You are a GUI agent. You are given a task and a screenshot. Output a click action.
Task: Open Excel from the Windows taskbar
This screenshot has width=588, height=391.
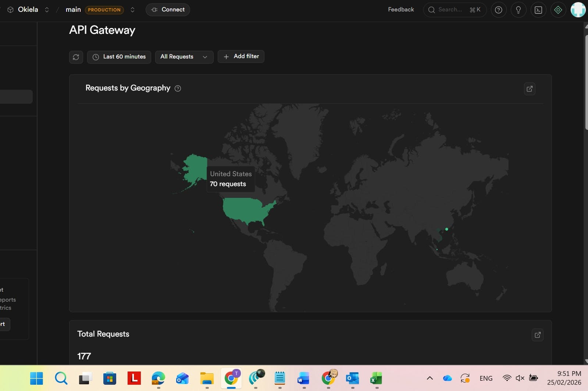coord(376,378)
